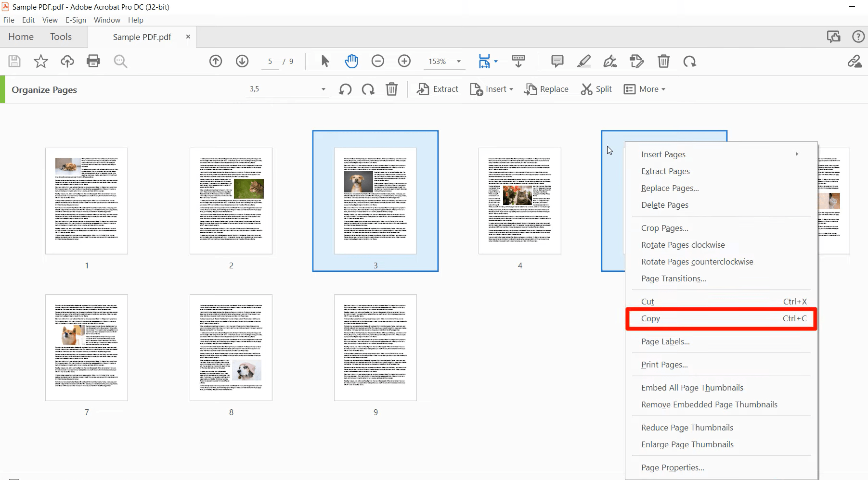
Task: Click the Extract button
Action: pyautogui.click(x=437, y=89)
